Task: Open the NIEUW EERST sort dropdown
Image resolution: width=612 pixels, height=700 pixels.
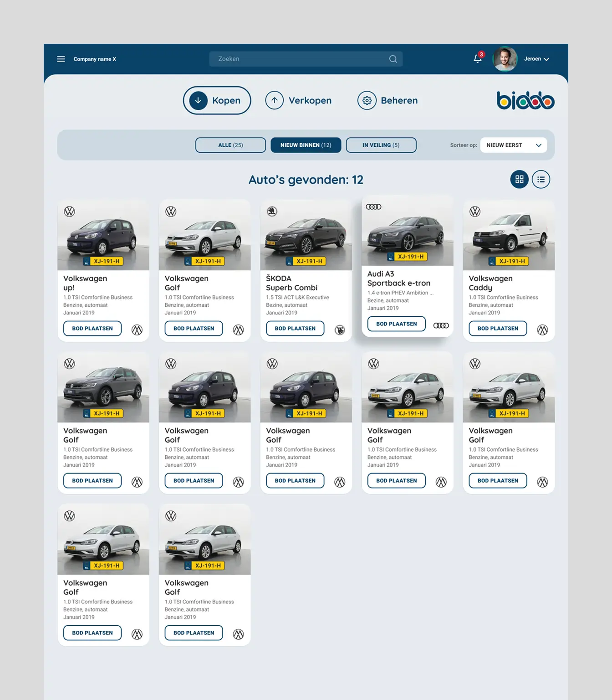Action: coord(514,145)
